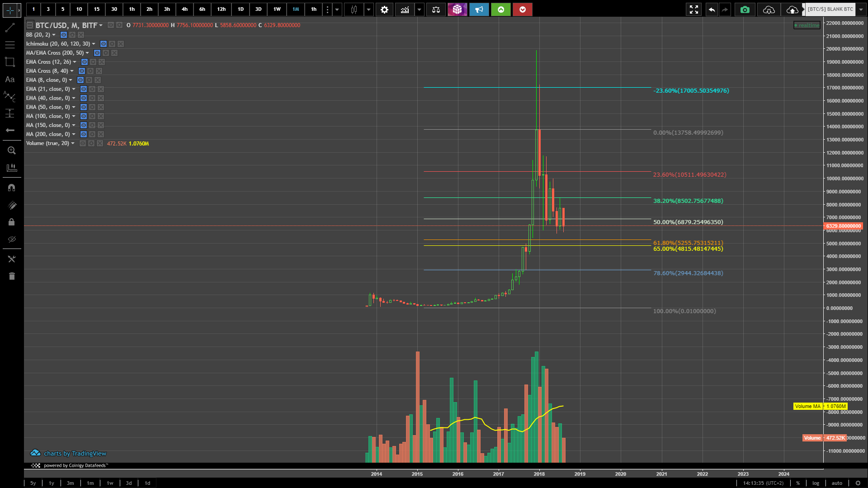The height and width of the screenshot is (488, 868).
Task: Show the Volume (true, 20) indicator
Action: [83, 143]
